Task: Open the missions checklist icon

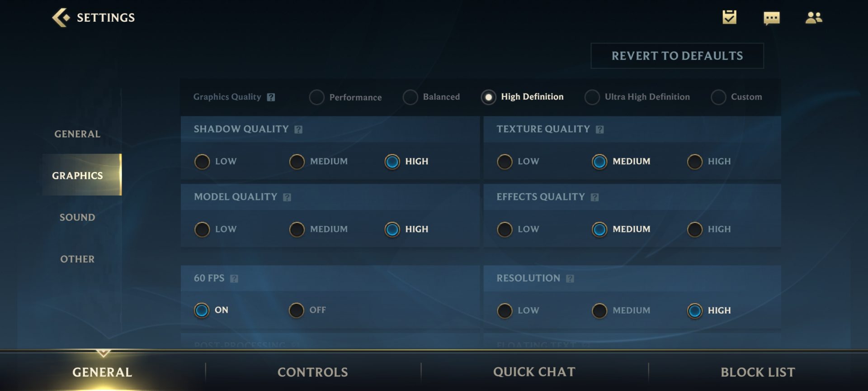Action: [729, 17]
